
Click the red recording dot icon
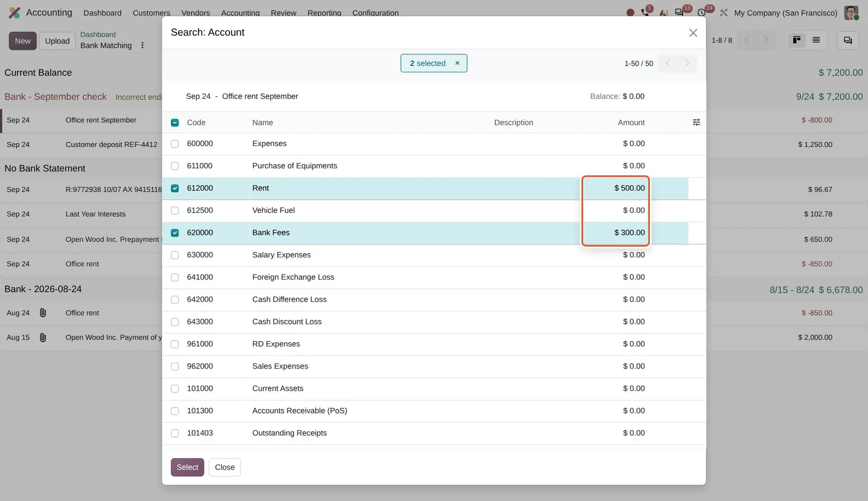pyautogui.click(x=630, y=12)
